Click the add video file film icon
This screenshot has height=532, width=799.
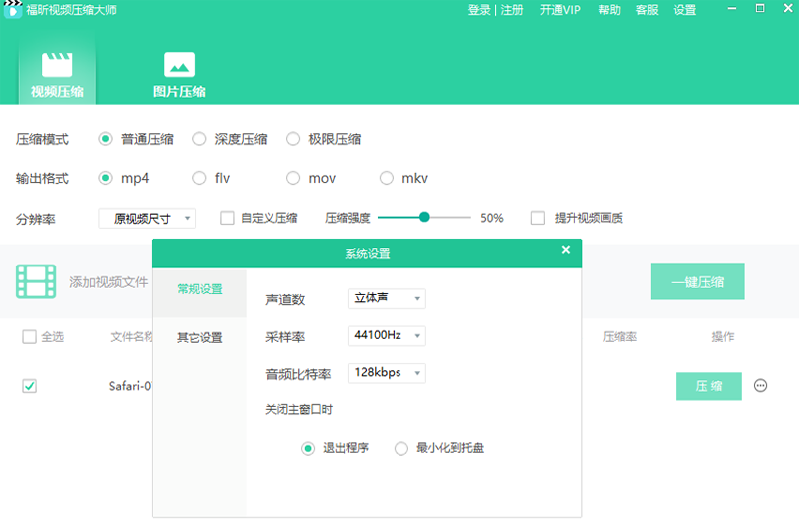point(36,282)
